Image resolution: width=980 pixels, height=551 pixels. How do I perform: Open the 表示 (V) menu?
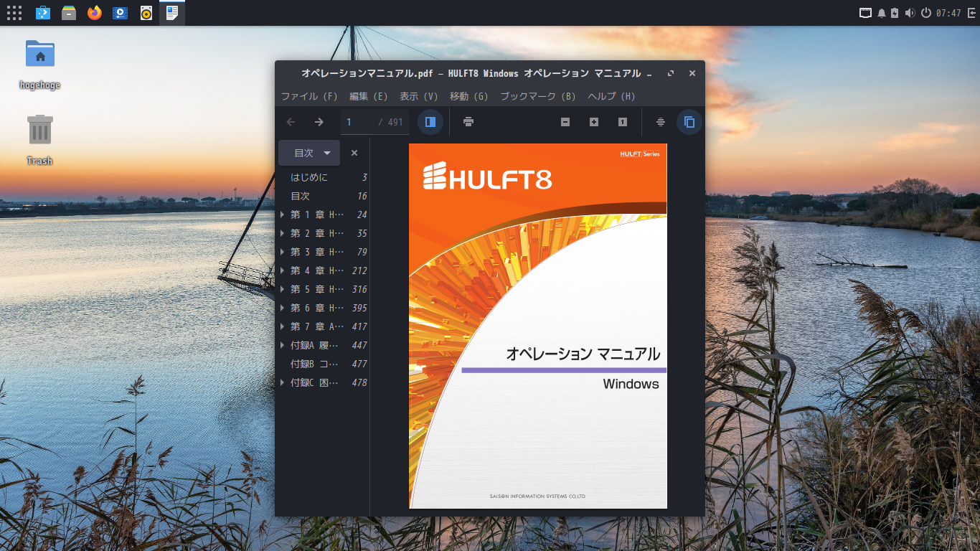point(419,96)
